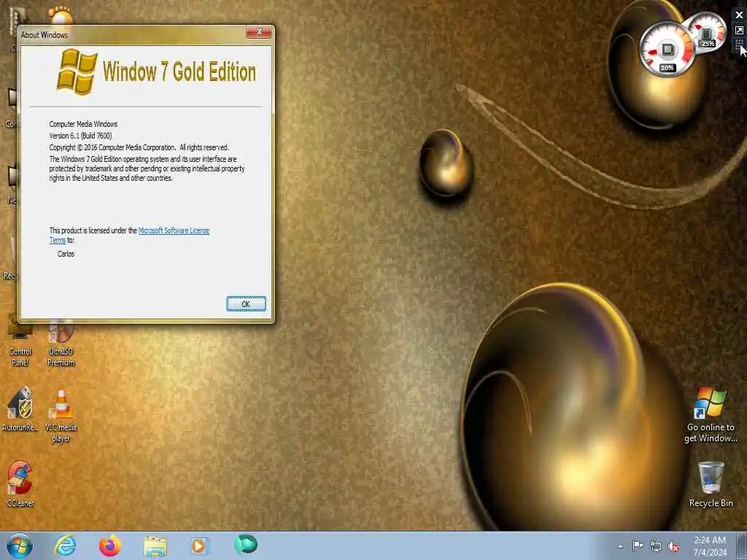
Task: Click OK in the About Windows dialog
Action: [x=246, y=304]
